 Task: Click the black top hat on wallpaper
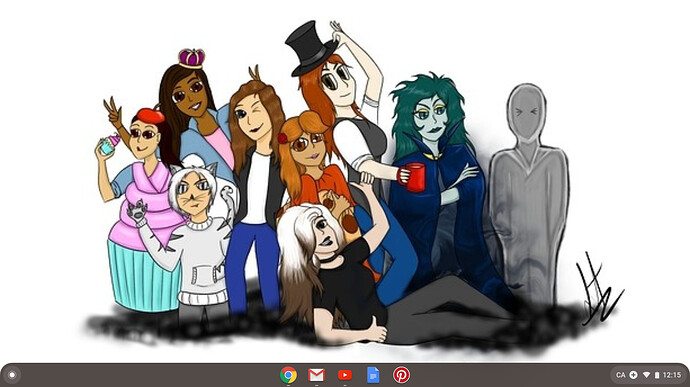click(310, 48)
